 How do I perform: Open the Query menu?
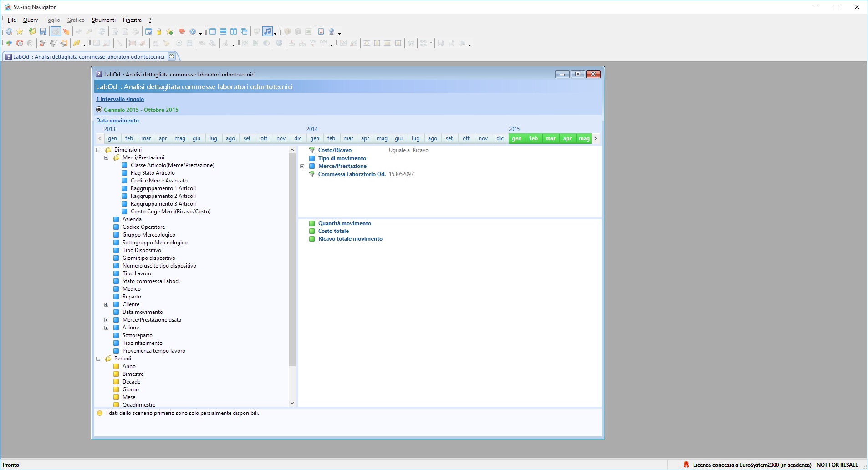pyautogui.click(x=31, y=20)
